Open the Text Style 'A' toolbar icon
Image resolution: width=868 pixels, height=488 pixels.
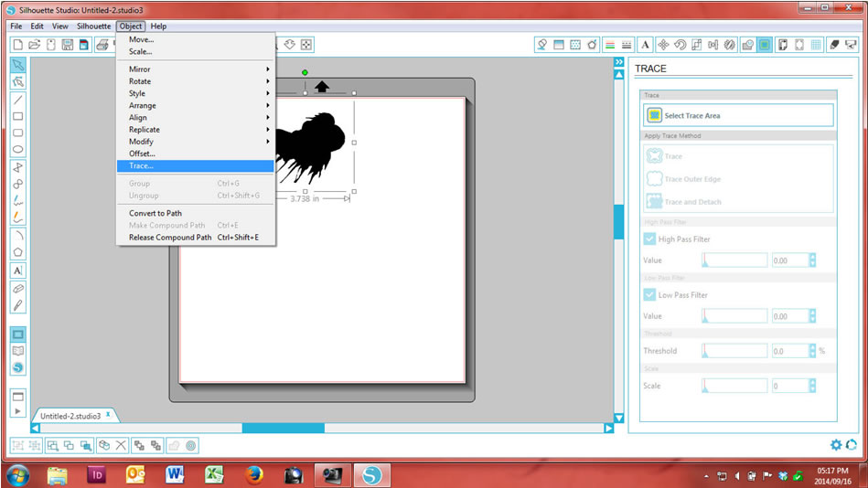645,45
